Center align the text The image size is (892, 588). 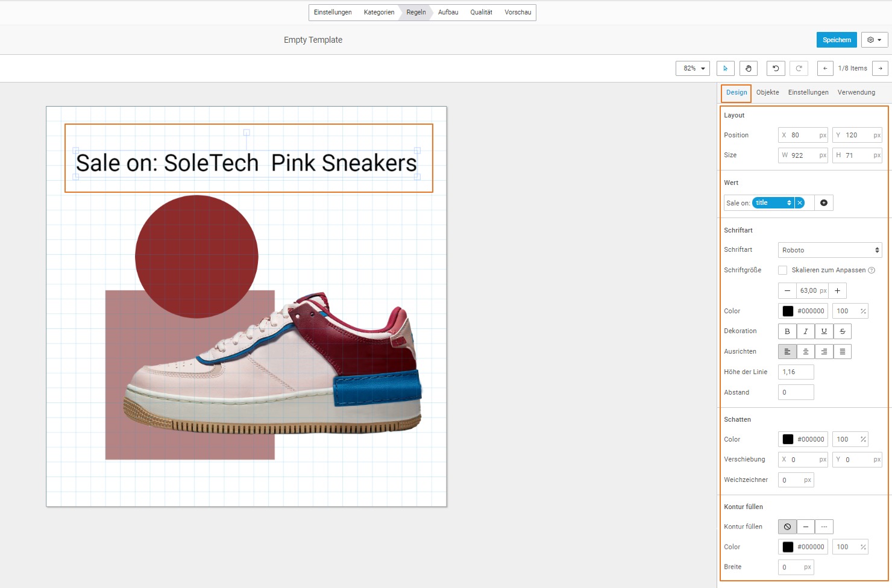click(806, 351)
